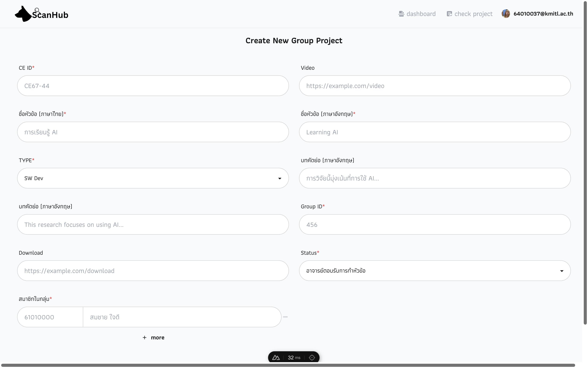The height and width of the screenshot is (368, 588).
Task: Focus the Download URL input
Action: pyautogui.click(x=153, y=271)
